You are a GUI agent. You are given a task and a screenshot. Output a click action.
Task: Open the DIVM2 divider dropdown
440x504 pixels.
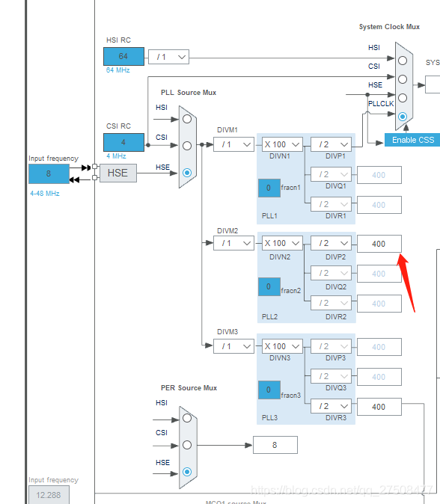[x=233, y=243]
